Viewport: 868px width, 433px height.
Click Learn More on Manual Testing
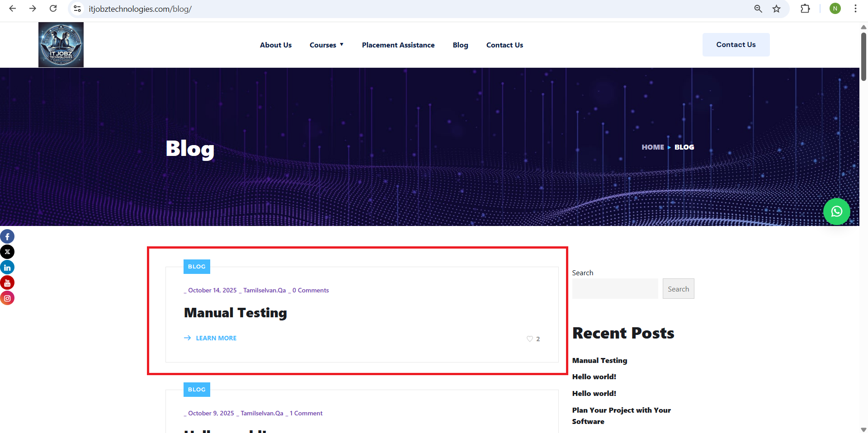point(216,338)
